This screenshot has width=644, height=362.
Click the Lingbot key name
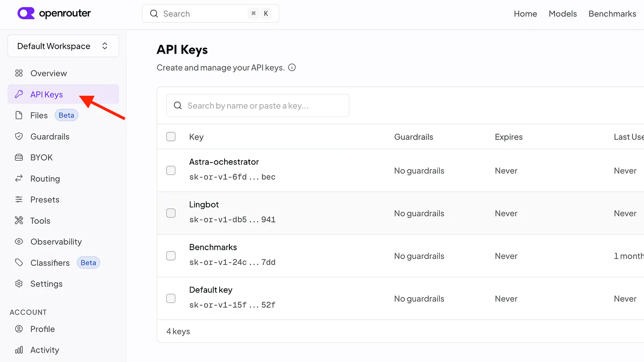point(204,204)
